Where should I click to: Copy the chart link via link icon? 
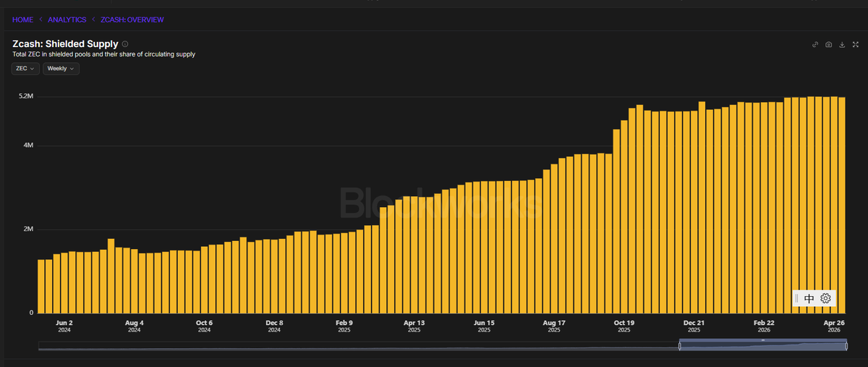tap(815, 45)
